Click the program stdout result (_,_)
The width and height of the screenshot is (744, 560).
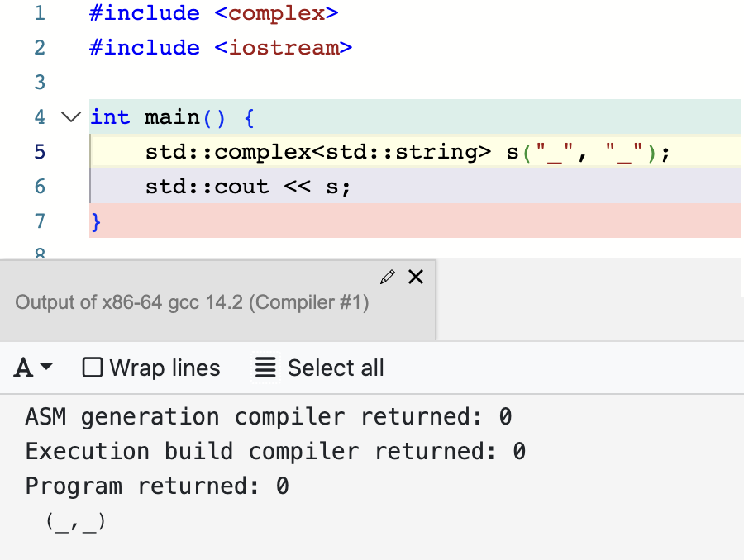click(75, 522)
